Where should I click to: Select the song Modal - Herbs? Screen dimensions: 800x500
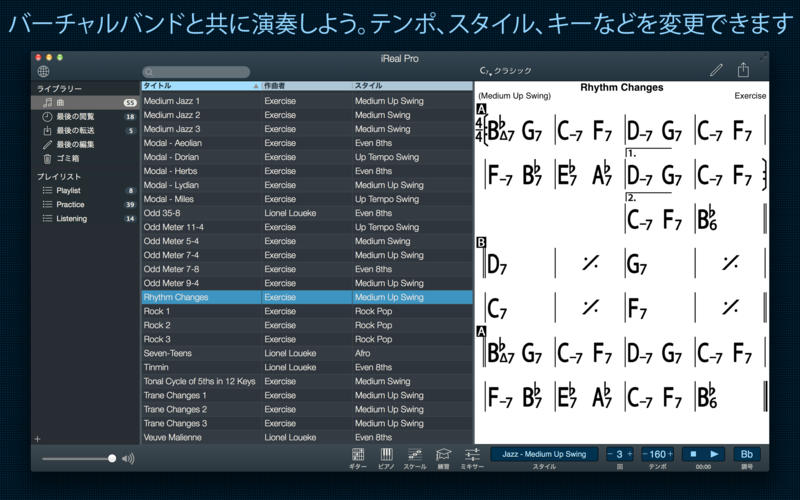[307, 171]
